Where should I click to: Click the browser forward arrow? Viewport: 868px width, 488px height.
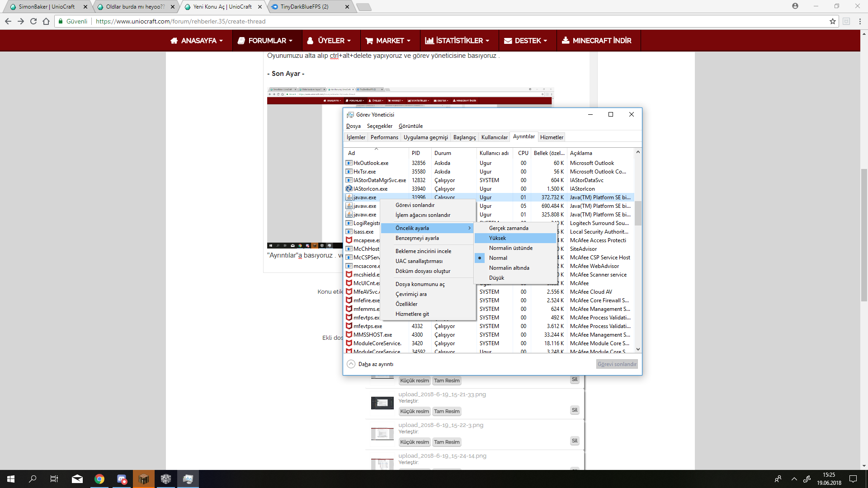(x=21, y=21)
